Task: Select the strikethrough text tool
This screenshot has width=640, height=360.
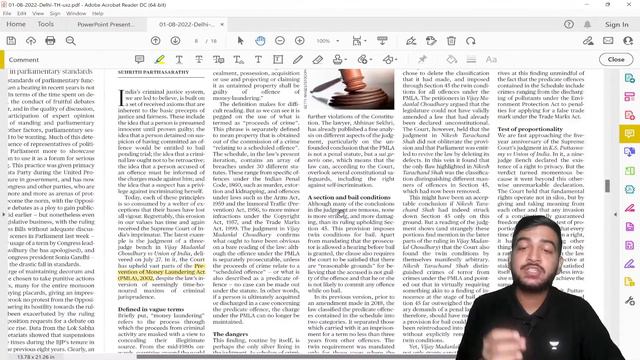Action: pos(199,60)
